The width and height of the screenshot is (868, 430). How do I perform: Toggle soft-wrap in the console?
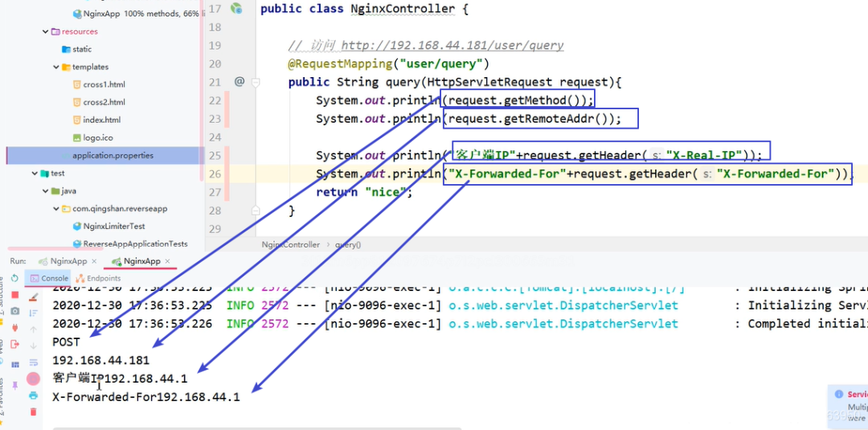coord(33,362)
